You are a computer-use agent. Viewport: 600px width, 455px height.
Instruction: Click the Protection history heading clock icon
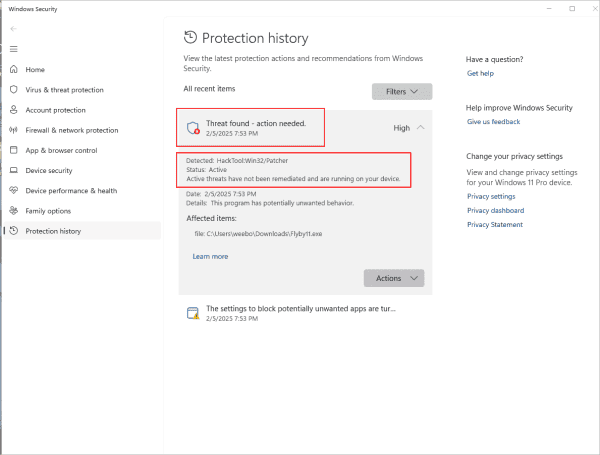tap(190, 38)
